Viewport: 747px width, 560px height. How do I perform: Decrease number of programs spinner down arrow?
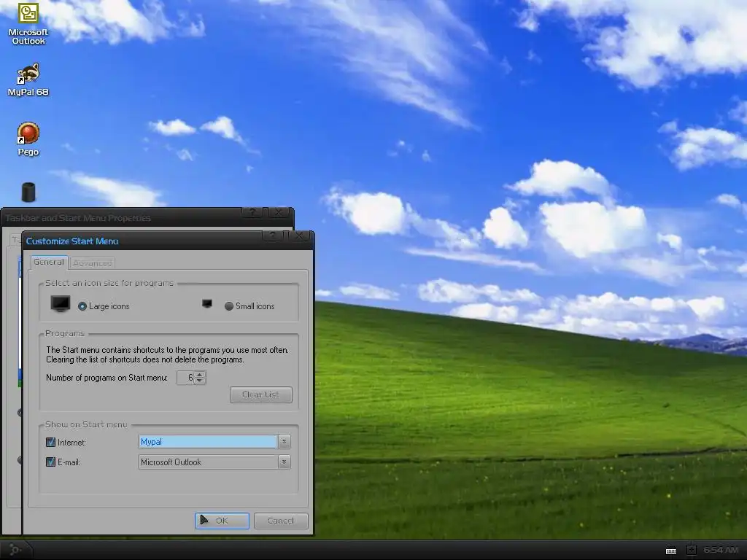200,381
